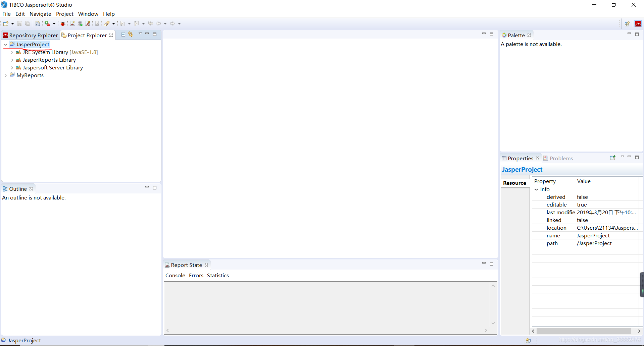Click the last modified value cell
This screenshot has height=346, width=644.
coord(607,213)
